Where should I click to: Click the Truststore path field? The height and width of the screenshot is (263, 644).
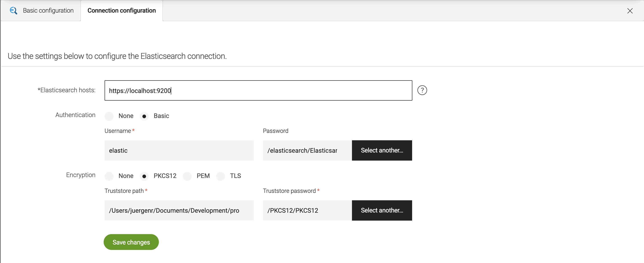click(179, 210)
